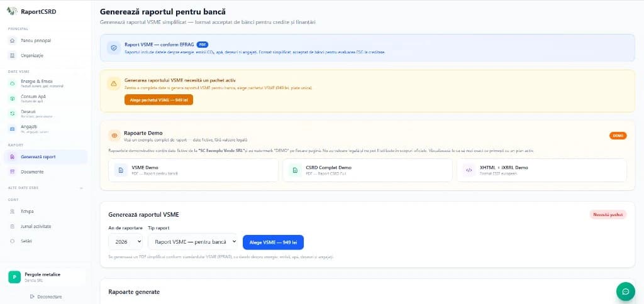The height and width of the screenshot is (304, 644).
Task: Open Consum Apă in the sidebar
Action: point(34,98)
